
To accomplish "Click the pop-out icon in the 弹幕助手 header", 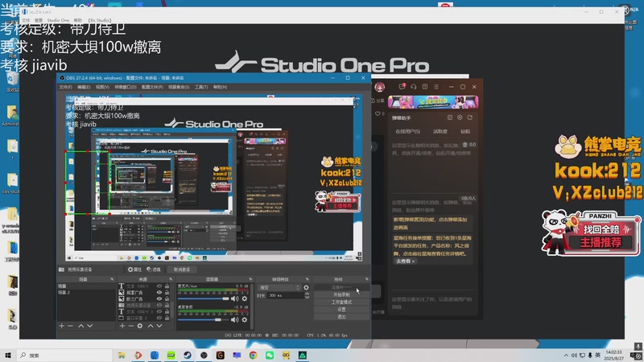I will click(x=470, y=117).
